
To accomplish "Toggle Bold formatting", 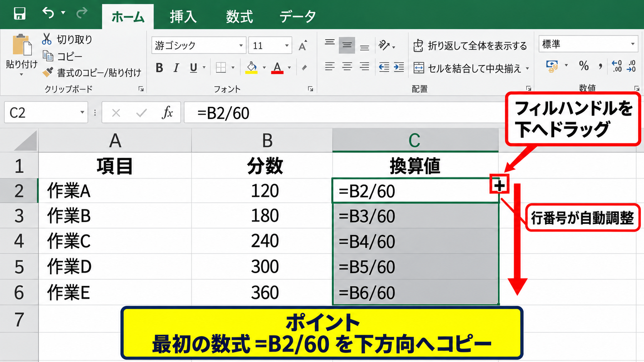I will [x=159, y=68].
